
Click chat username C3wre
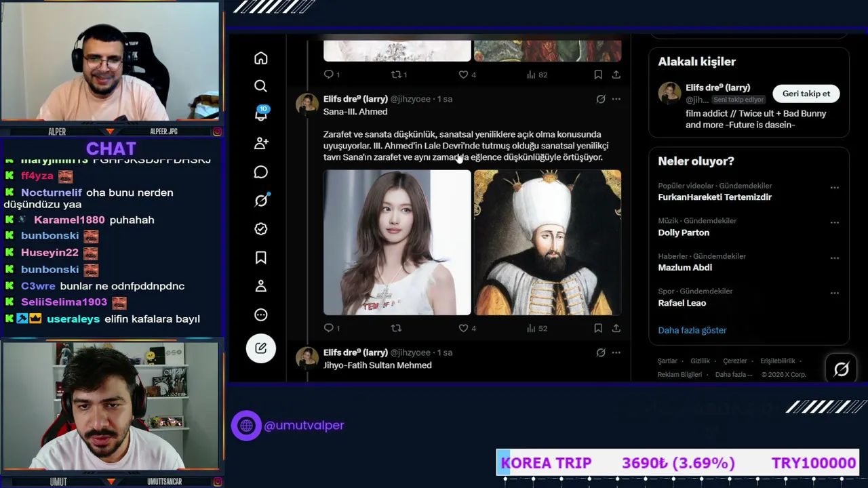[x=38, y=286]
